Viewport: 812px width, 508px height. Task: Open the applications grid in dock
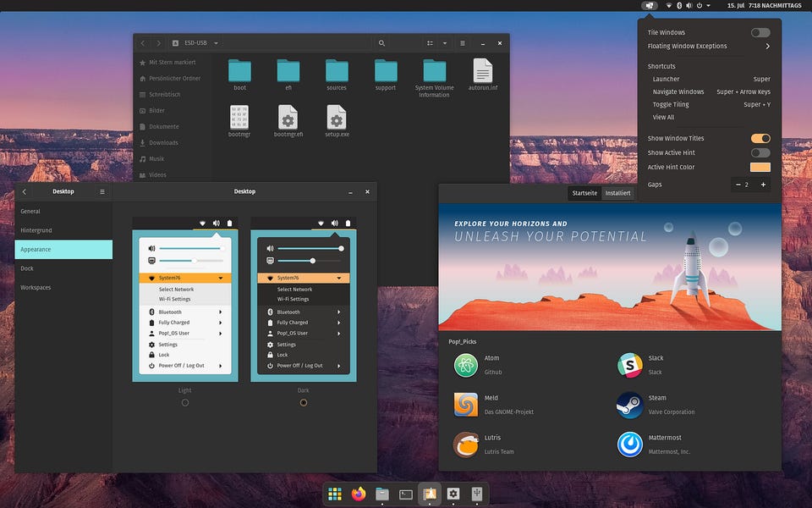click(x=335, y=494)
